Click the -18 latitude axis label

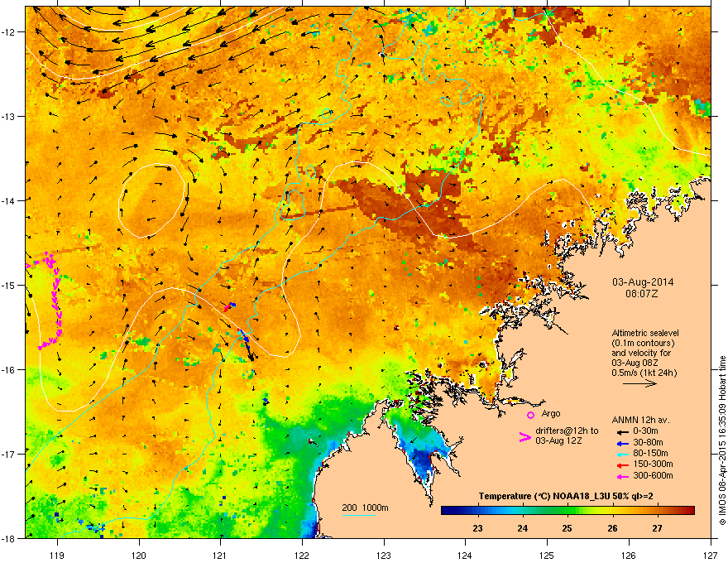click(8, 538)
